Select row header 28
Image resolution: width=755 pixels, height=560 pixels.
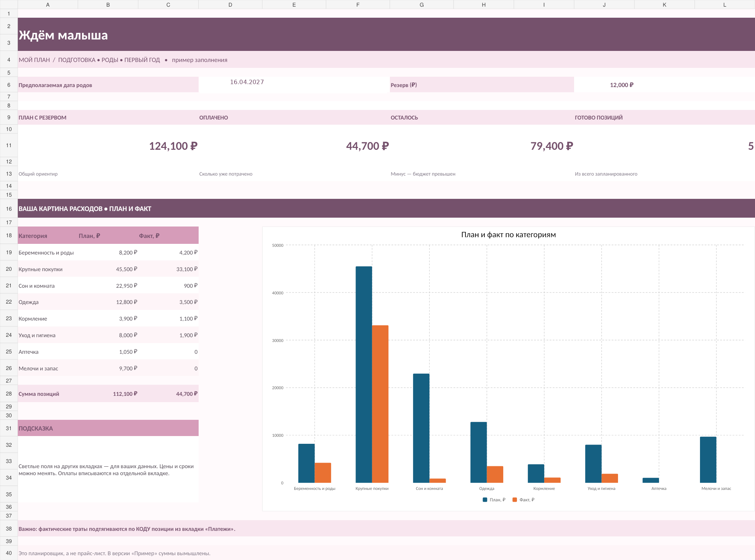click(x=9, y=394)
